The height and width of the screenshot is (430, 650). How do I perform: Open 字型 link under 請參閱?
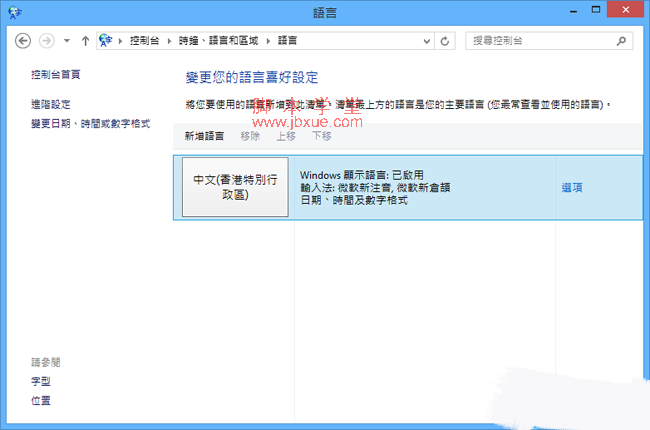coord(41,381)
